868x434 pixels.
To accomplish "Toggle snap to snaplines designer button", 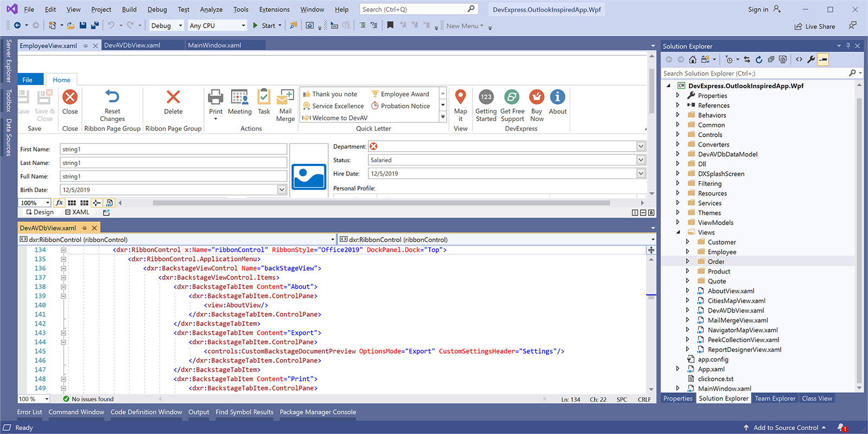I will pos(97,203).
